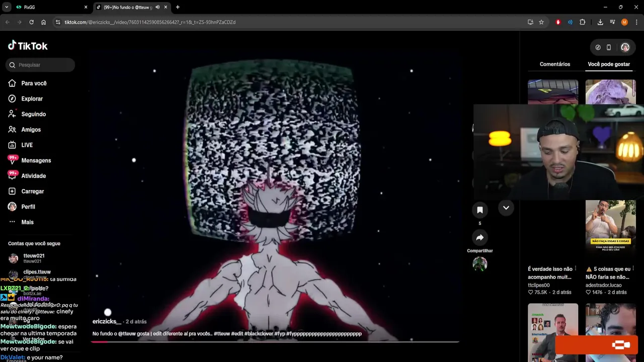Reload the current page
This screenshot has width=644, height=362.
click(x=31, y=22)
